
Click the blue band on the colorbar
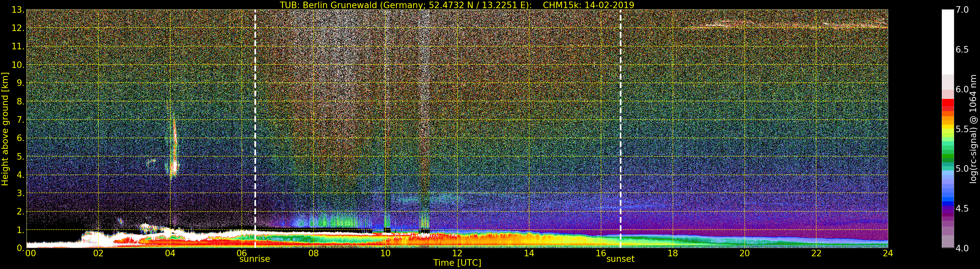[x=948, y=198]
